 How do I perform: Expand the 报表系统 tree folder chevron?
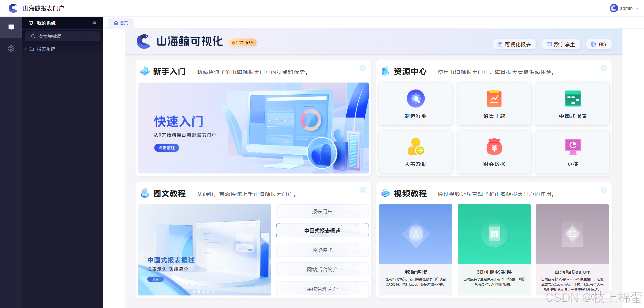tap(26, 49)
